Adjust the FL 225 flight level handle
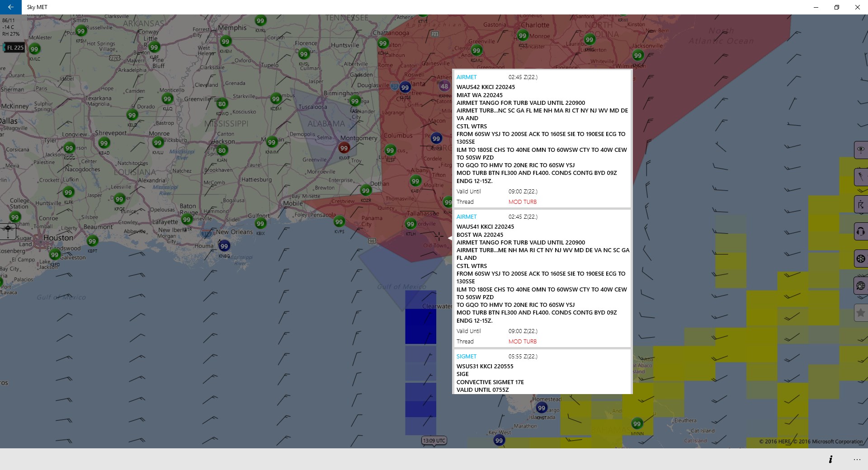Screen dimensions: 868x470 point(14,47)
